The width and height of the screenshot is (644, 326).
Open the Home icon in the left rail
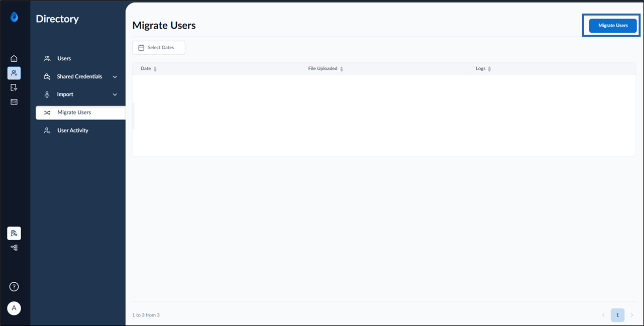[14, 59]
